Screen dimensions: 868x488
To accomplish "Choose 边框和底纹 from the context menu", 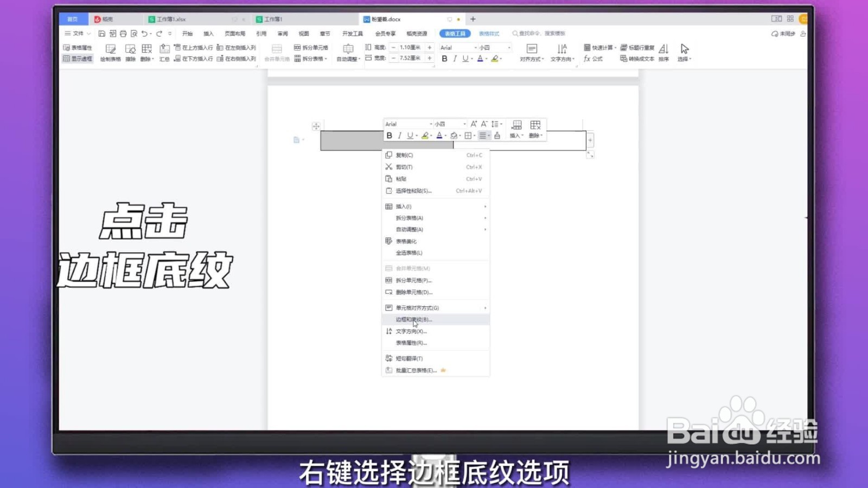I will coord(414,319).
